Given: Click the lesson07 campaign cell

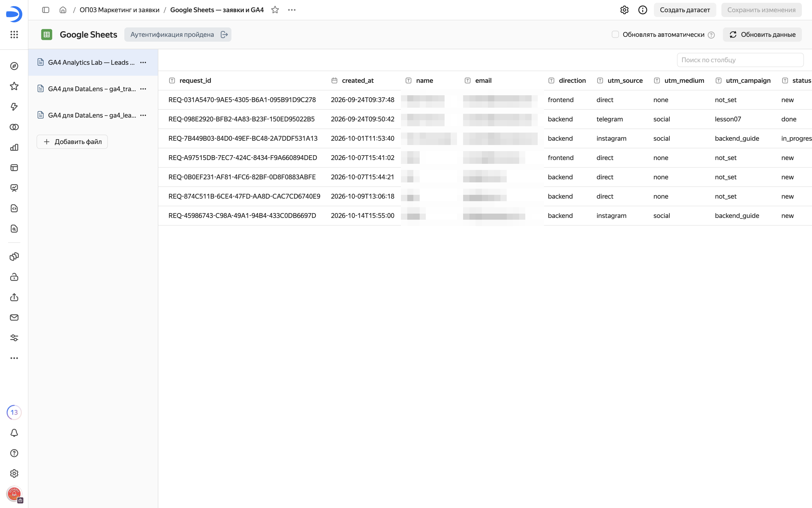Looking at the screenshot, I should (x=728, y=119).
